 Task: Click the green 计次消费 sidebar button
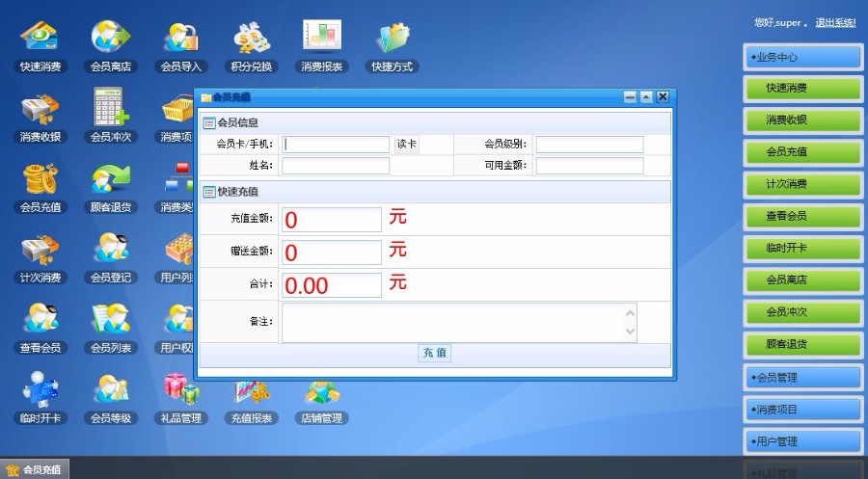[802, 184]
